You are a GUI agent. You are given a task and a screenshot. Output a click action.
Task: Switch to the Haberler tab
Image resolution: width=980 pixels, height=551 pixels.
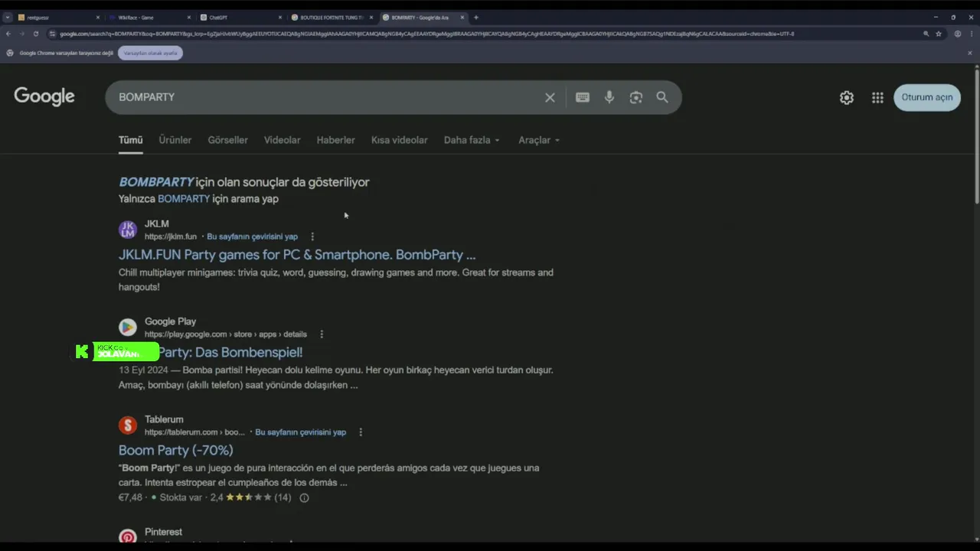[x=335, y=140]
